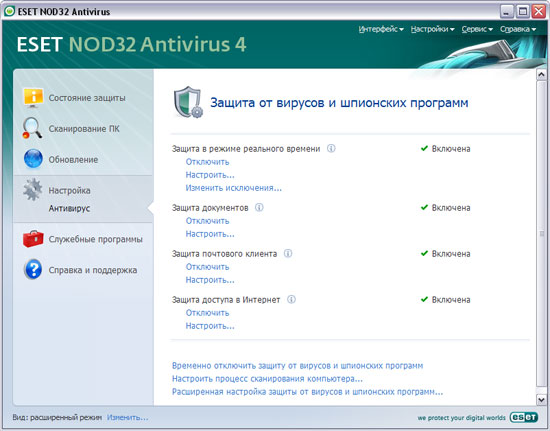Click the heading Защита от вирусов и шпионских программ
This screenshot has width=550, height=431.
click(x=339, y=103)
